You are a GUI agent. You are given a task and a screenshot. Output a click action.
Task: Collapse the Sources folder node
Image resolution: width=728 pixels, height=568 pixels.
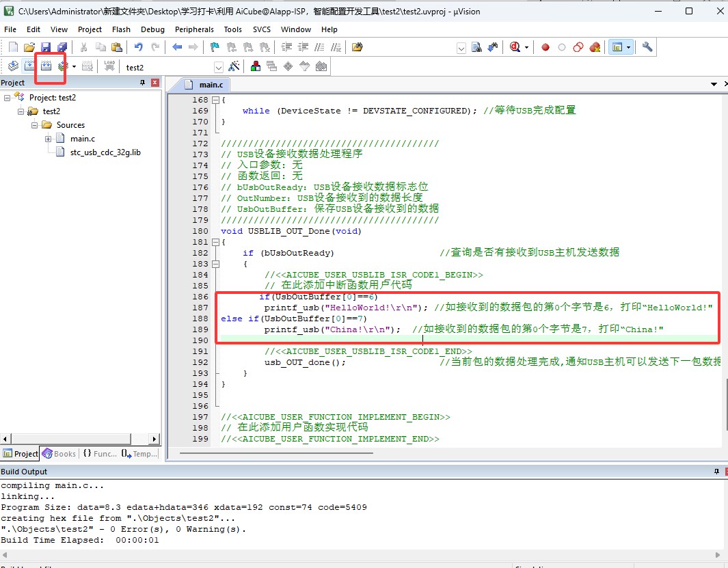(34, 125)
